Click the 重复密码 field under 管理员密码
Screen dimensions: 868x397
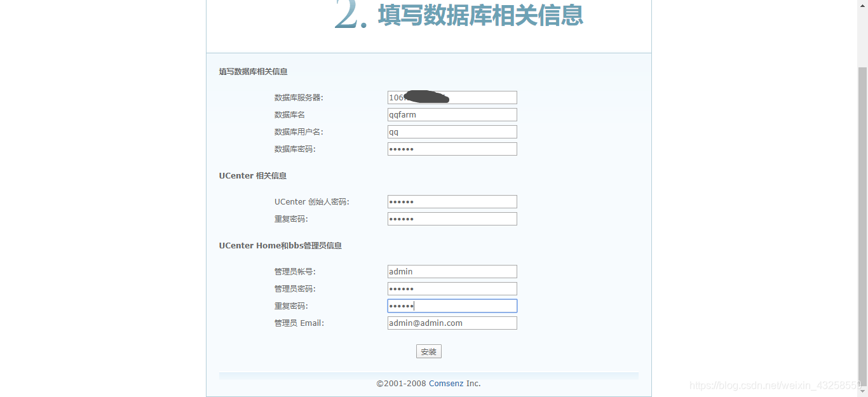pos(452,306)
